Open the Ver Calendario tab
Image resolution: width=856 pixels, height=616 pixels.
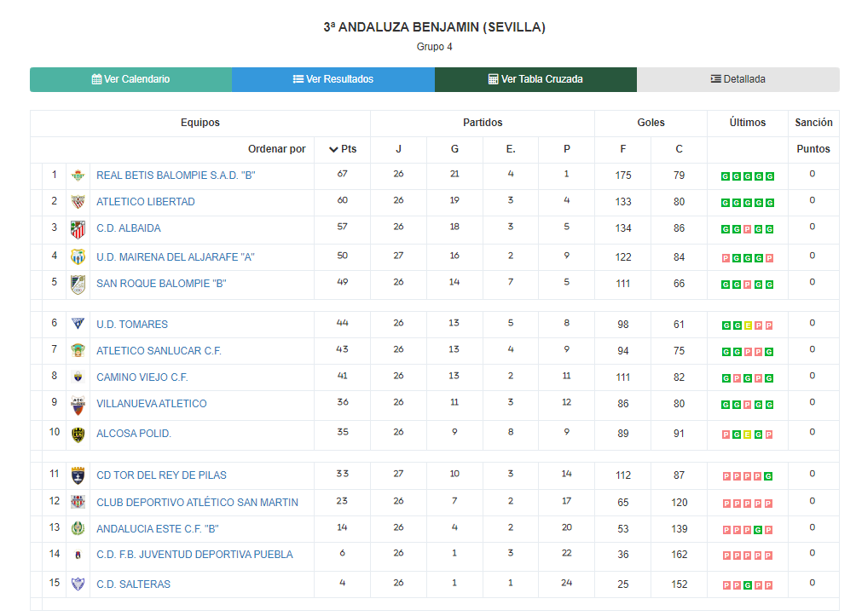131,79
